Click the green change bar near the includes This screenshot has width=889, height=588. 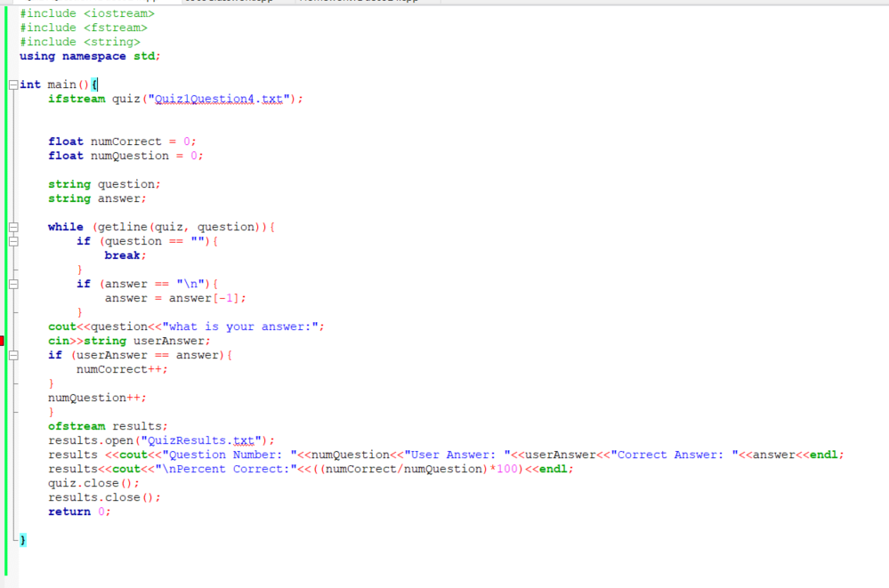(x=7, y=36)
